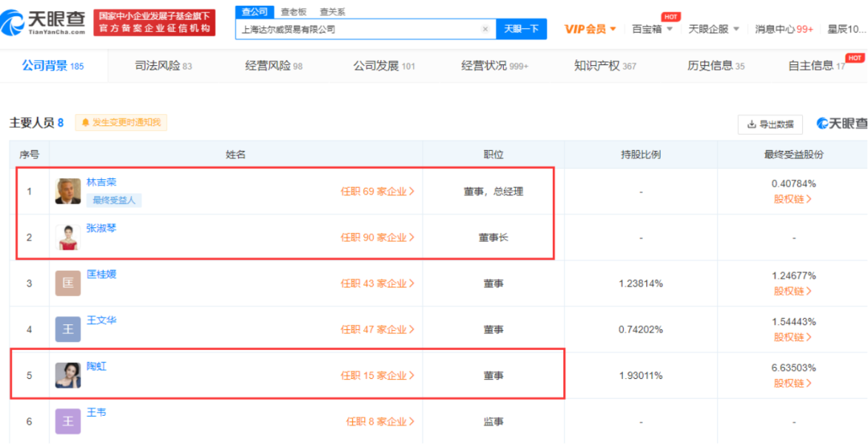This screenshot has height=444, width=868.
Task: Select the 查老板 search tab
Action: 293,11
